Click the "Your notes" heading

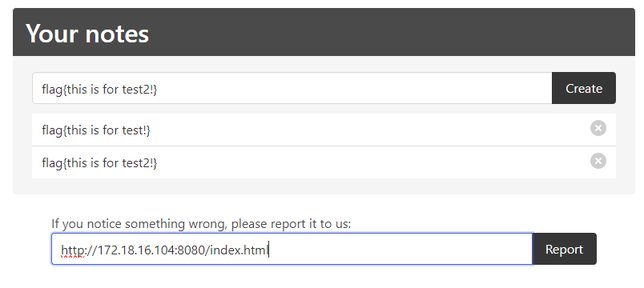click(87, 34)
